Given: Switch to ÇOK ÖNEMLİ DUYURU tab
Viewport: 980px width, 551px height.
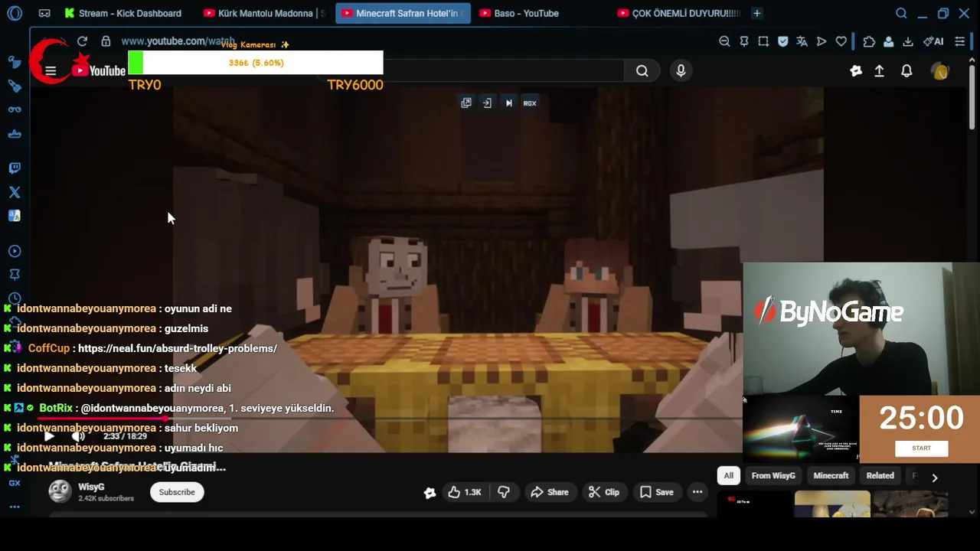Looking at the screenshot, I should point(678,13).
